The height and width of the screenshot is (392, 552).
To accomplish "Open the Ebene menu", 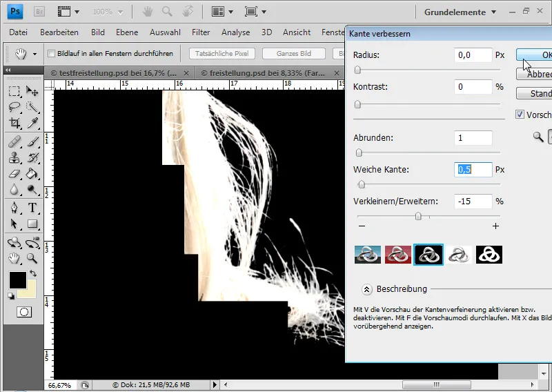I will (127, 32).
